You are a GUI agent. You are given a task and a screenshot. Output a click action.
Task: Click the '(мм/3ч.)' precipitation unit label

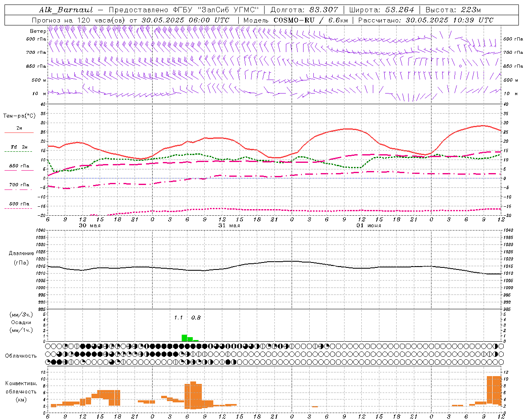point(21,315)
